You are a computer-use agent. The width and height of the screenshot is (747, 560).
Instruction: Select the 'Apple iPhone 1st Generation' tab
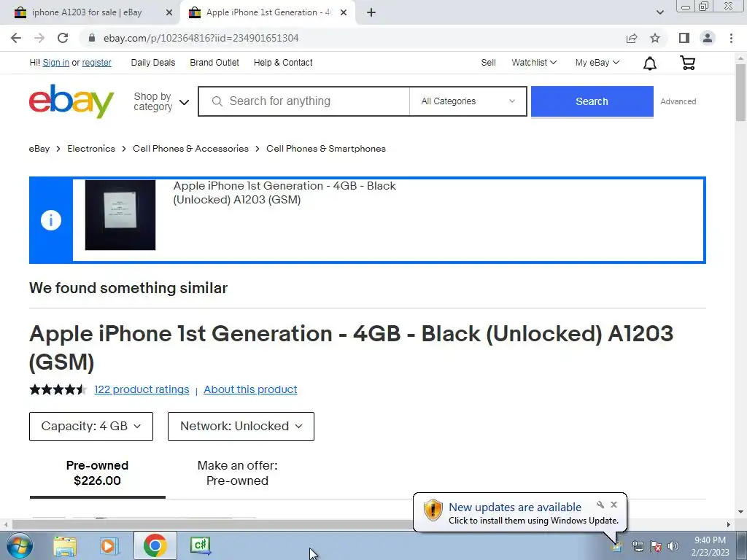269,13
